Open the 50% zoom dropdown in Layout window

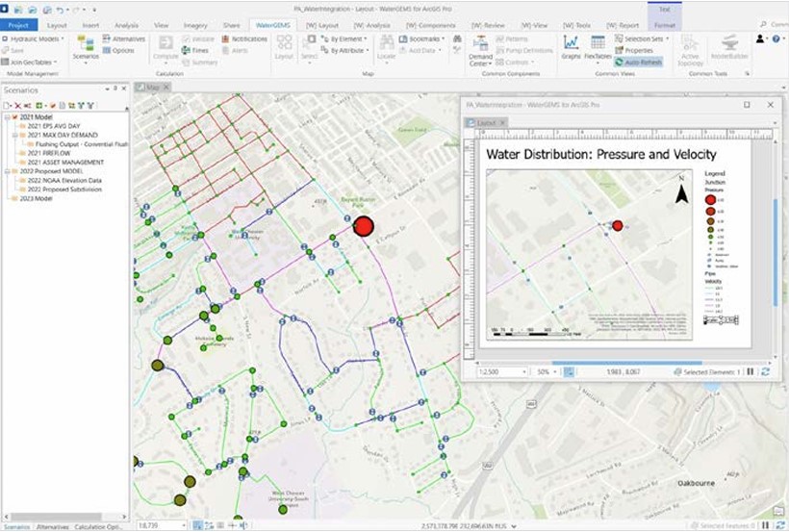click(x=555, y=372)
